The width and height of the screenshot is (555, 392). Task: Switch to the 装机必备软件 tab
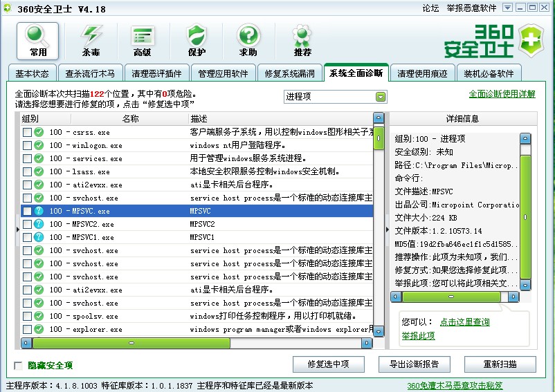[489, 73]
